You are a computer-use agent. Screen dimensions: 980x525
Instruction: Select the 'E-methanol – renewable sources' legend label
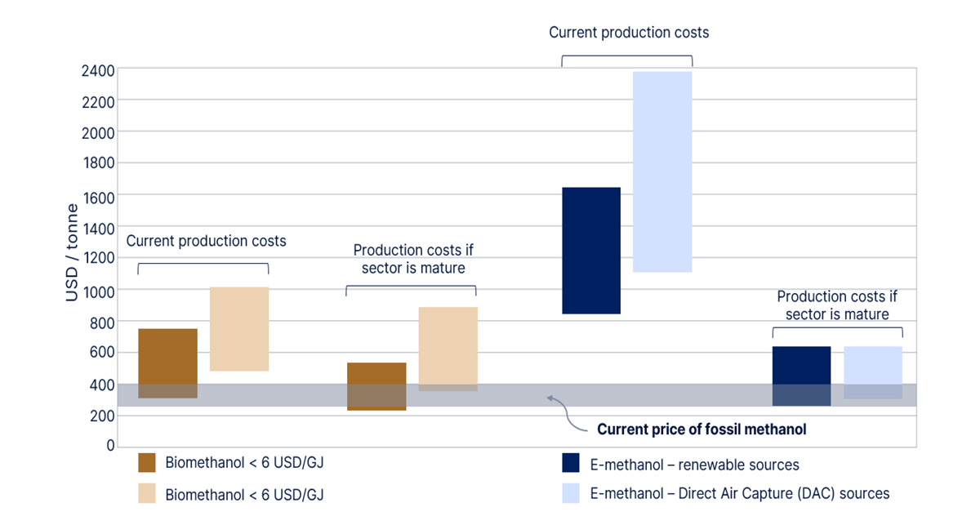(693, 465)
